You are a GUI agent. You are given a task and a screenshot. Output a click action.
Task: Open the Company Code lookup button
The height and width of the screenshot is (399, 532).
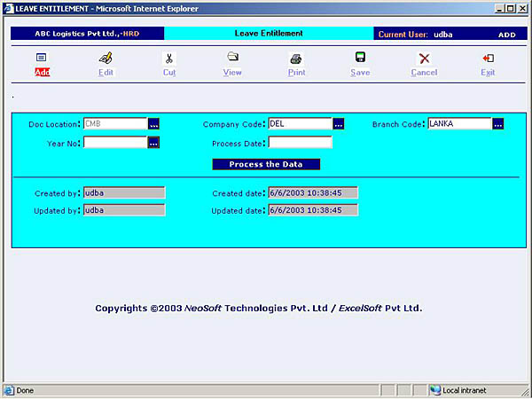338,124
